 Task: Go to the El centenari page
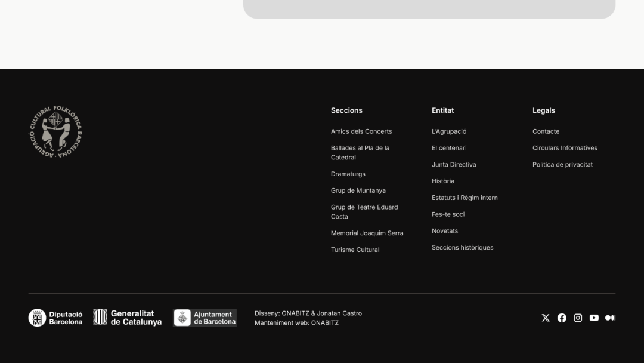pos(449,148)
